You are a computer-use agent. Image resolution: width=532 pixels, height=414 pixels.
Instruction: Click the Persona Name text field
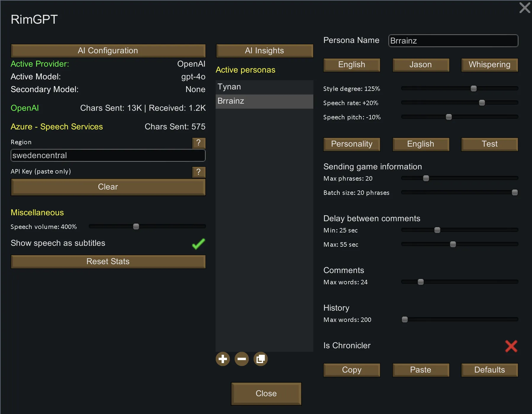(x=453, y=41)
